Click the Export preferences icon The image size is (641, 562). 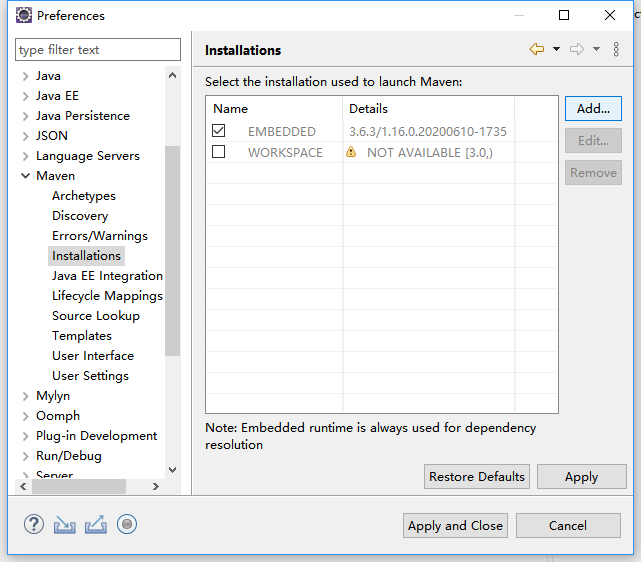[x=95, y=524]
